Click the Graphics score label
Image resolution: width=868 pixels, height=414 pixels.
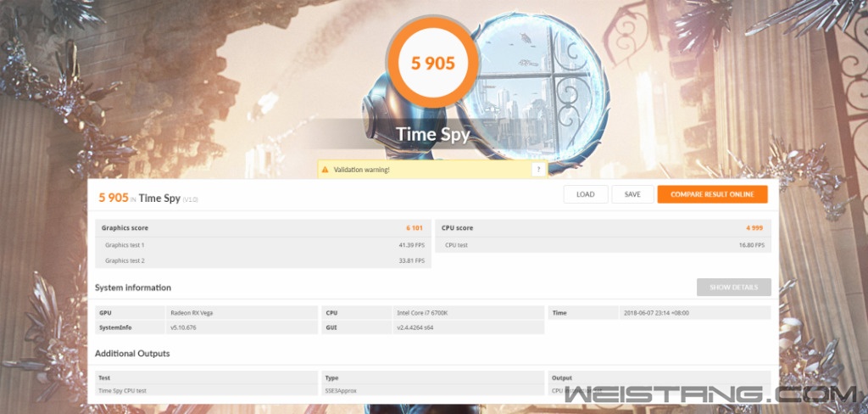click(x=125, y=227)
